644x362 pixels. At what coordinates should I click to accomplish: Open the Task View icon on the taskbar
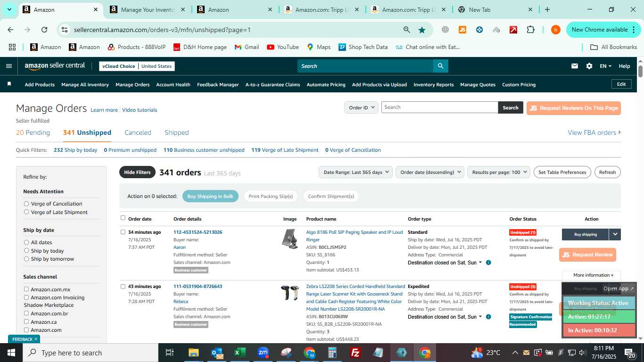point(170,353)
